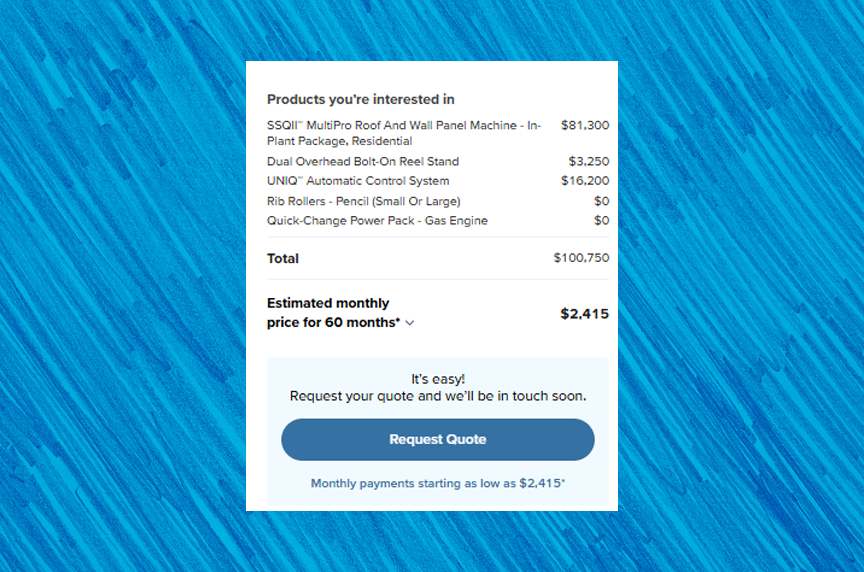Viewport: 864px width, 572px height.
Task: Click the 'It's easy!' text
Action: tap(438, 379)
